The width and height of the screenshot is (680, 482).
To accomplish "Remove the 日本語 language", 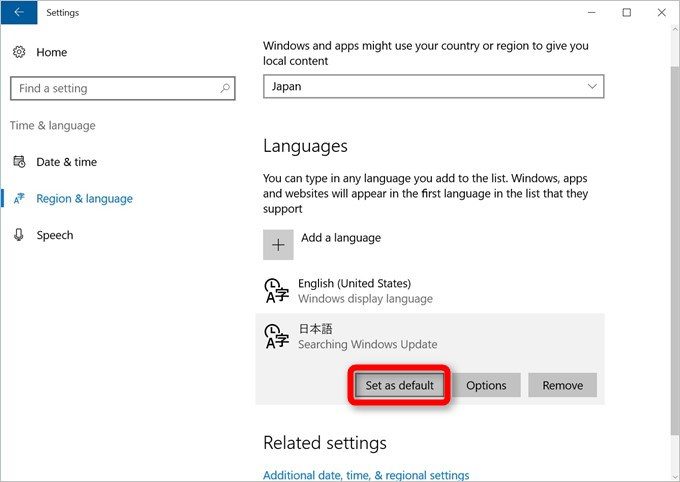I will pos(562,385).
